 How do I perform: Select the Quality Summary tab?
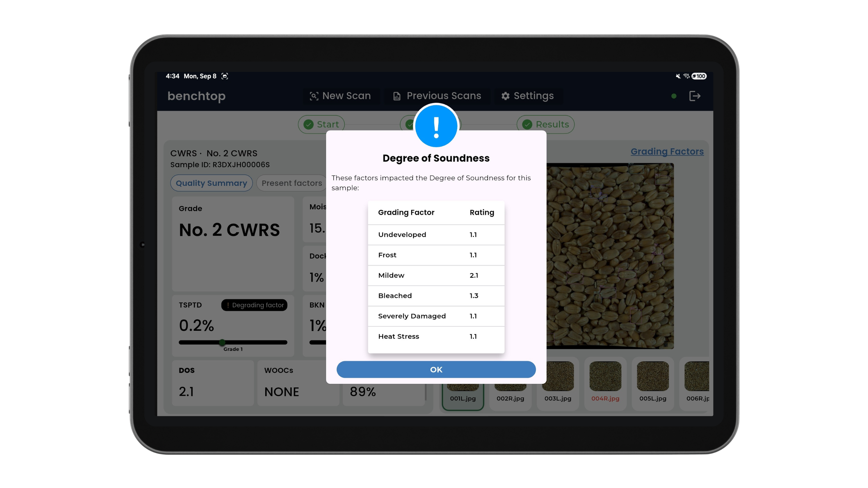click(x=211, y=183)
